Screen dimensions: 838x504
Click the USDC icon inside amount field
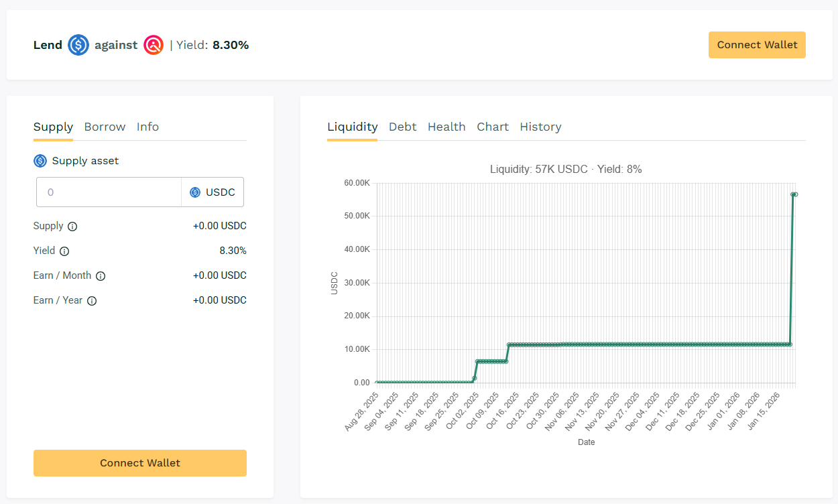pos(195,192)
